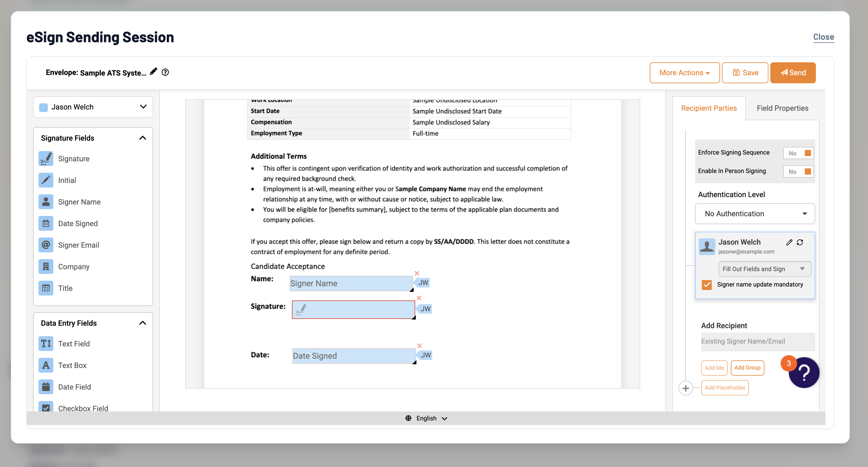Open the English language selector
Viewport: 868px width, 467px height.
(426, 418)
